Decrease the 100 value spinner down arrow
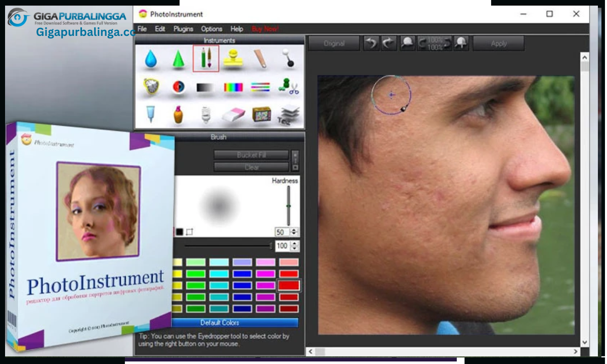The image size is (607, 364). (x=295, y=249)
